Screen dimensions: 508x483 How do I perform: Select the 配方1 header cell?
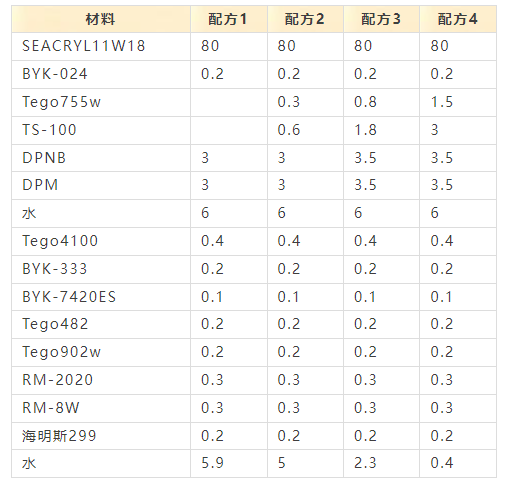pyautogui.click(x=229, y=19)
